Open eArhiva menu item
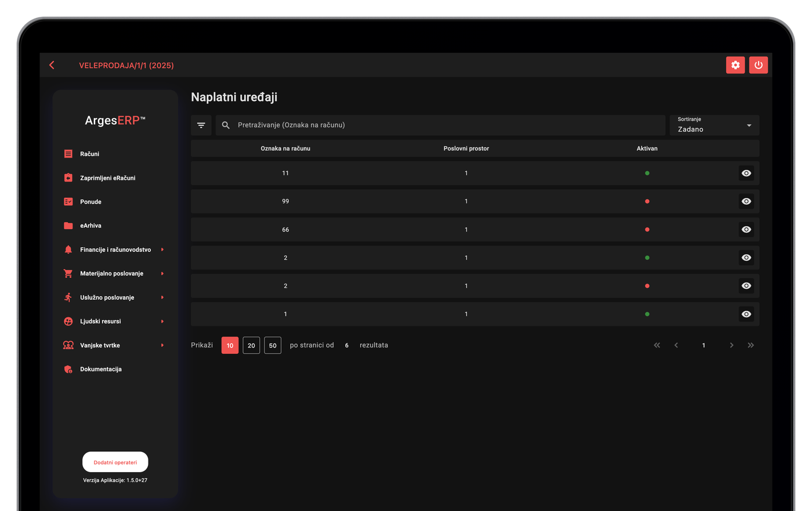This screenshot has height=511, width=812. (90, 226)
